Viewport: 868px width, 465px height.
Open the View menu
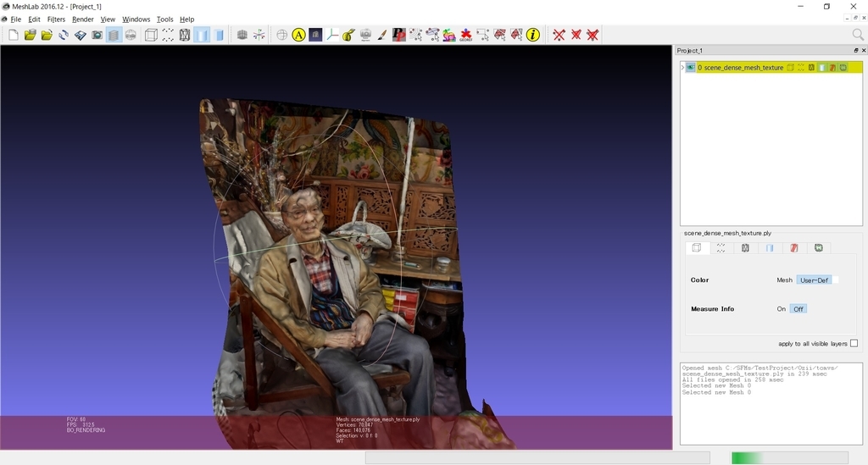click(x=108, y=19)
